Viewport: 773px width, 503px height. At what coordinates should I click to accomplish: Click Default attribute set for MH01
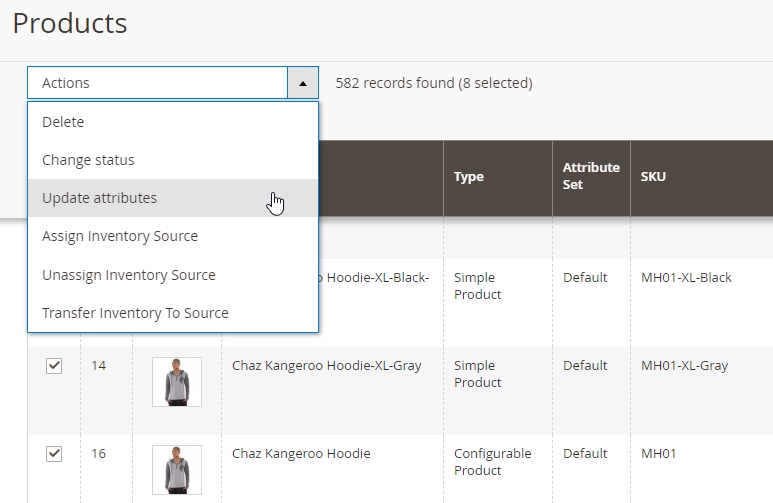(x=585, y=453)
